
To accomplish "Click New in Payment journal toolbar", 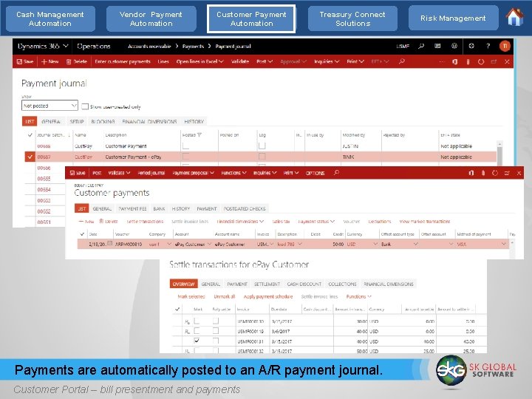I will click(x=50, y=61).
